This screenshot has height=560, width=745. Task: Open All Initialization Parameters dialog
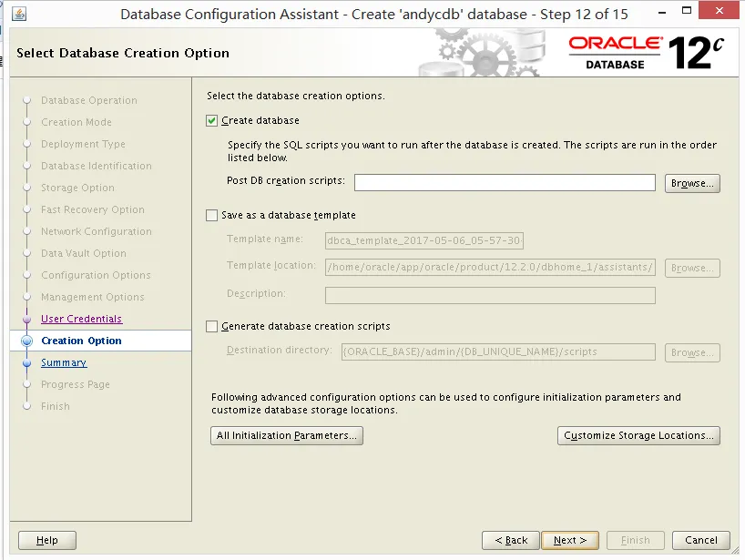(287, 435)
